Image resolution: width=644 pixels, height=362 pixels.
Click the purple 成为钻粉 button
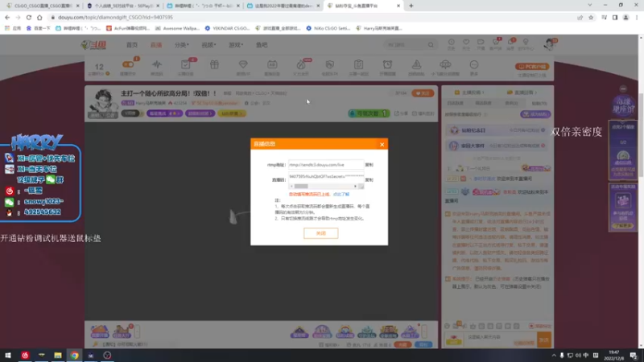click(x=535, y=114)
